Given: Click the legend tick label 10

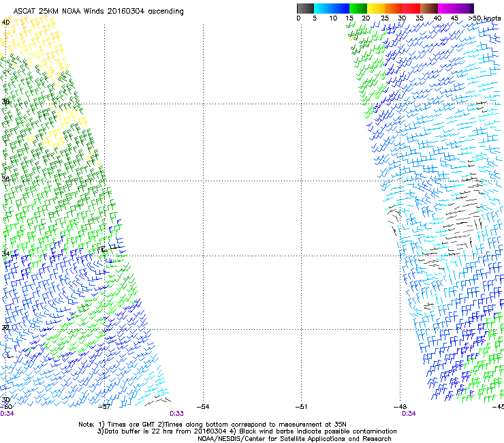Looking at the screenshot, I should [333, 18].
